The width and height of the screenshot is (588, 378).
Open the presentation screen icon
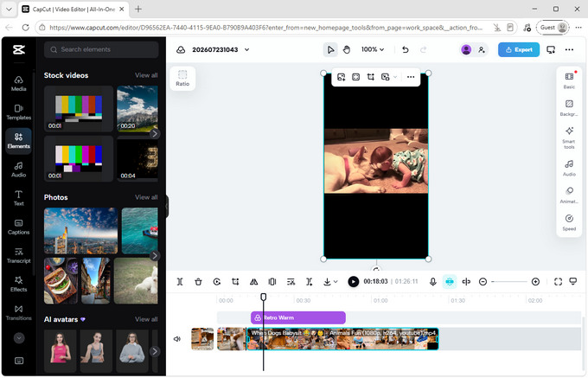(x=551, y=49)
